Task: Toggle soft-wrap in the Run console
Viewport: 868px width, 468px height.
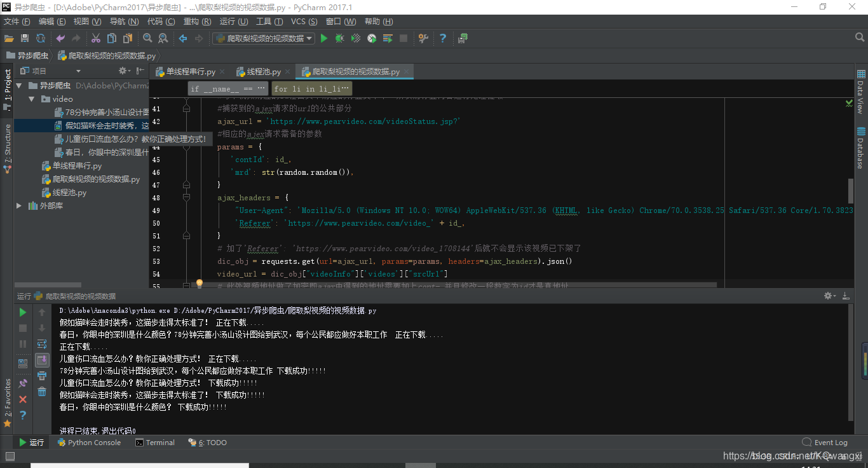Action: click(42, 344)
